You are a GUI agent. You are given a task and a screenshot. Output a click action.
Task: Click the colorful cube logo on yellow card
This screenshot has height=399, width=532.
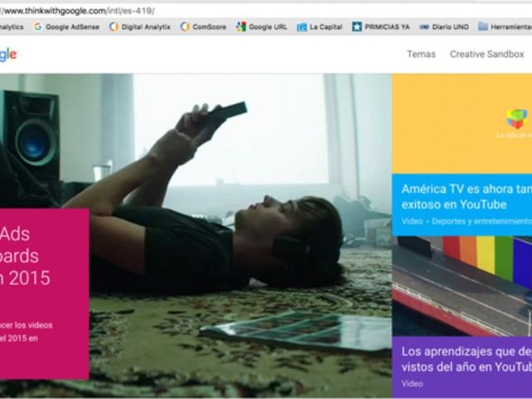click(517, 119)
